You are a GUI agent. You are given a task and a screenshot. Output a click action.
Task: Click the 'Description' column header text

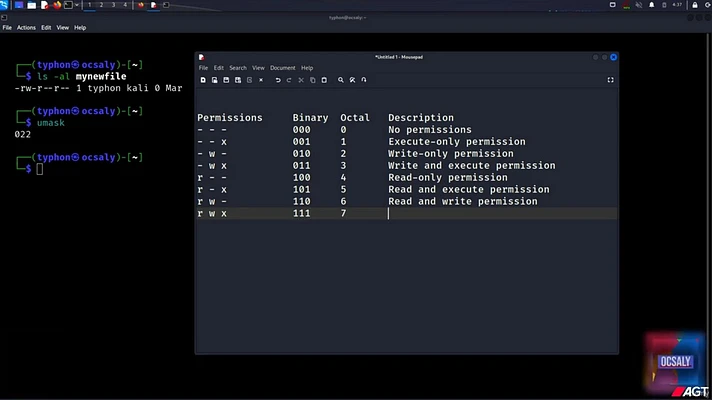click(x=421, y=118)
